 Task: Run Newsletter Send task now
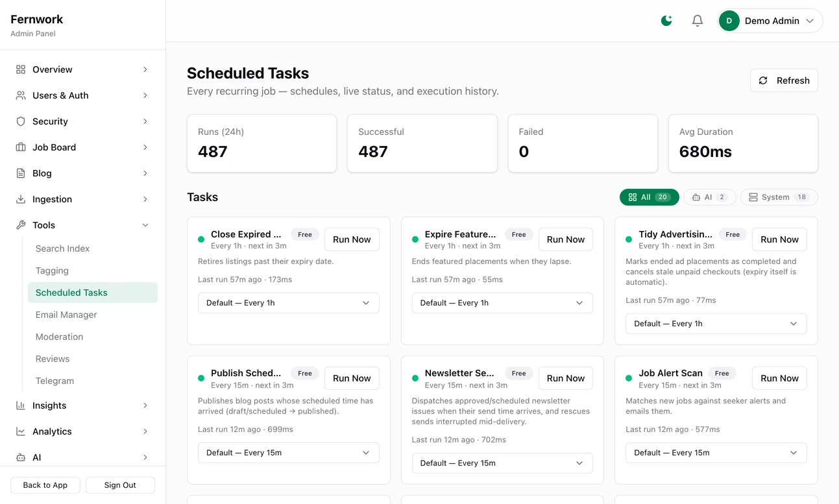566,378
